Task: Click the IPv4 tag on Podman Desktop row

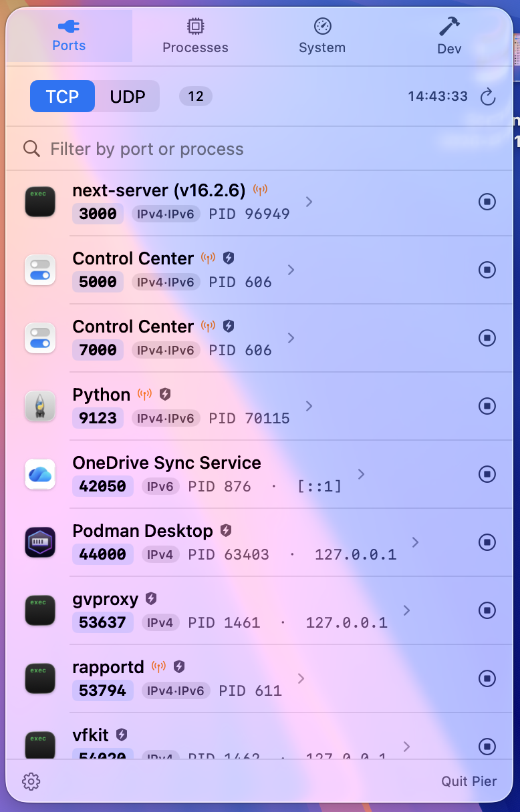Action: (160, 554)
